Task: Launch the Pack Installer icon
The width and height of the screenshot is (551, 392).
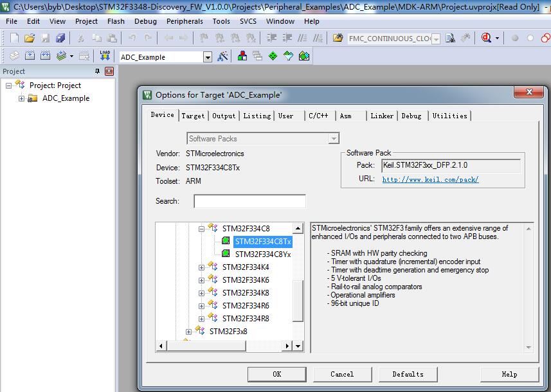Action: tap(304, 56)
